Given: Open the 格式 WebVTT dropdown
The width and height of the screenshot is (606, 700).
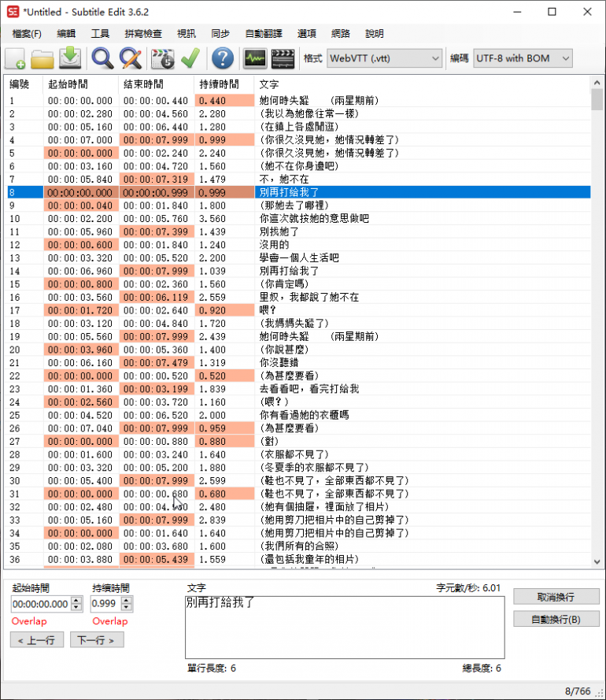Looking at the screenshot, I should point(384,58).
